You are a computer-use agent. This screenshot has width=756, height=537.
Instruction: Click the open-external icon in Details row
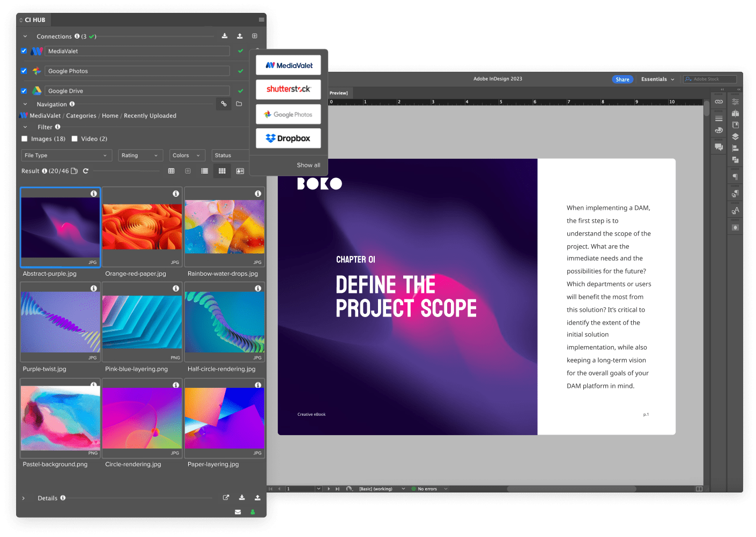(226, 497)
